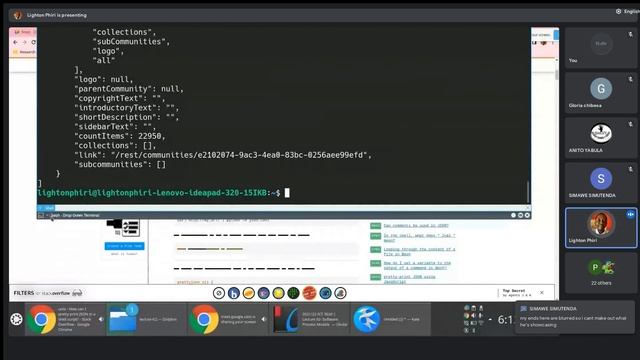This screenshot has height=360, width=640.
Task: Click the muted mic icon on Gloria chibesa's tile
Action: click(x=631, y=80)
